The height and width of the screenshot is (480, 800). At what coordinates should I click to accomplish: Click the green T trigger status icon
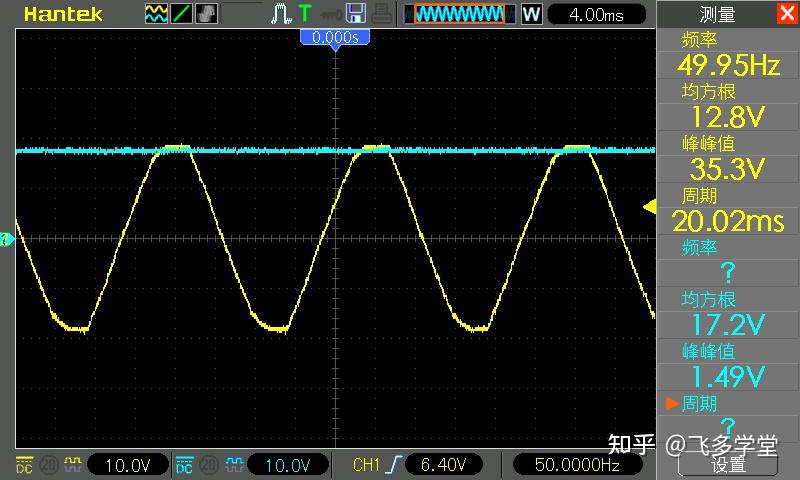coord(305,13)
